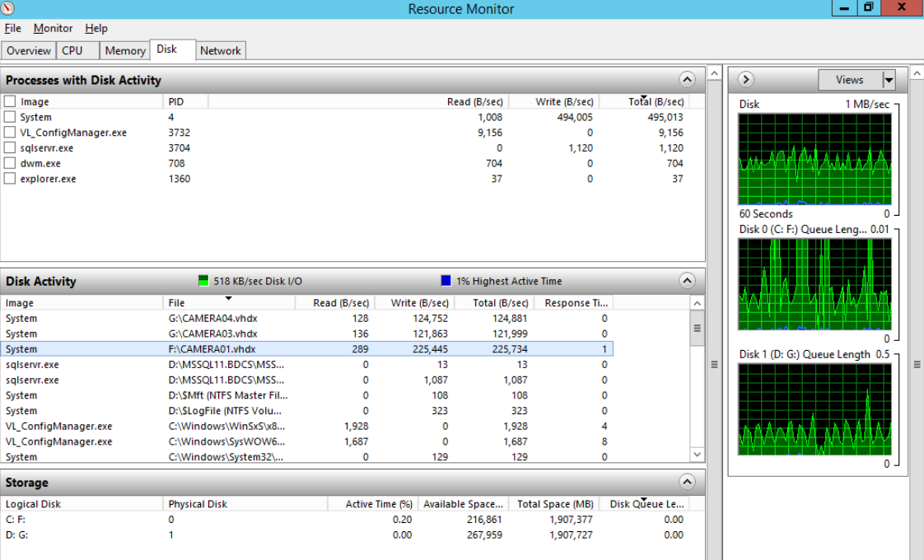Click the Resource Monitor title bar icon
Screen dimensions: 924x560
pyautogui.click(x=9, y=9)
